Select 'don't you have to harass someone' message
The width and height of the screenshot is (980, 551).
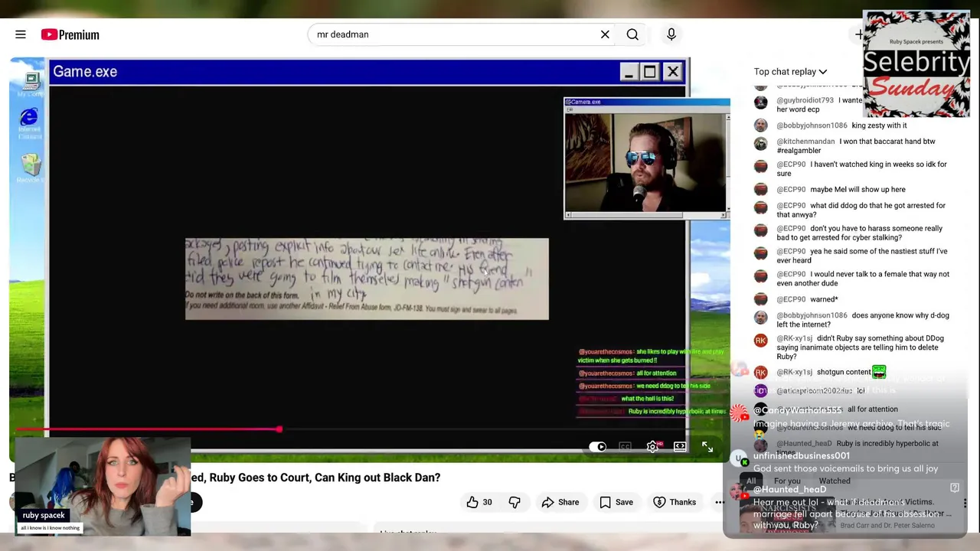859,233
